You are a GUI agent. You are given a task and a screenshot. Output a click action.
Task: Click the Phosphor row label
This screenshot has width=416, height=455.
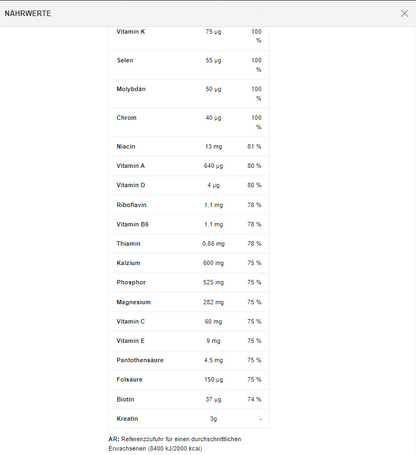pos(131,282)
